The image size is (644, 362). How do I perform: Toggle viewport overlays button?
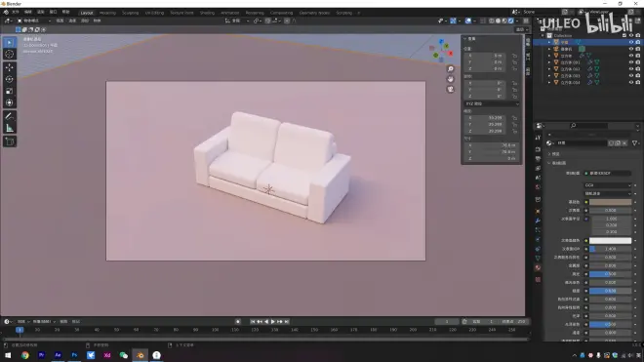[468, 20]
